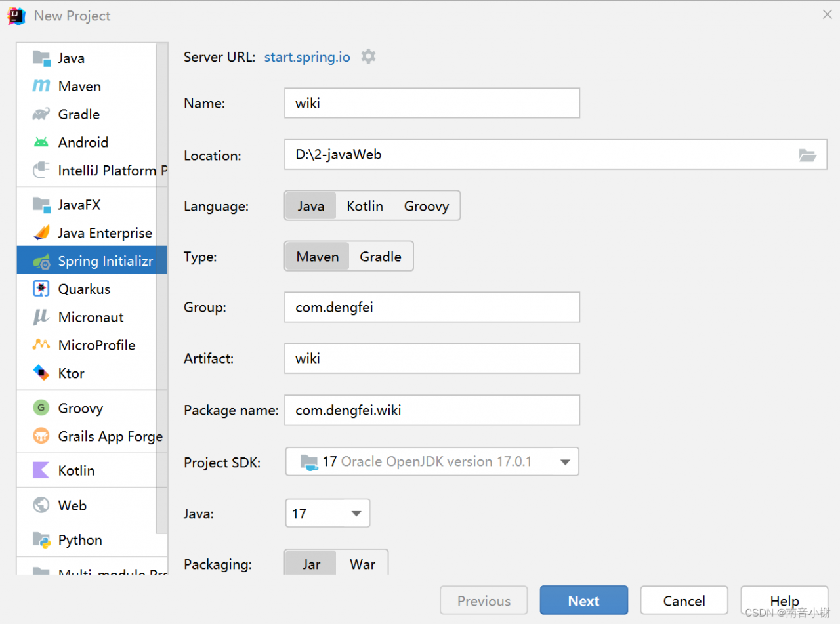Edit the Group field
840x624 pixels.
(x=432, y=307)
